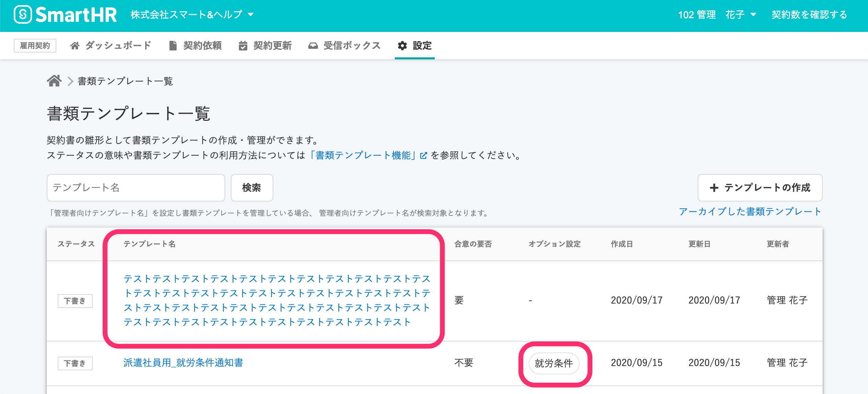
Task: Click the 書類テンプレート一覧 breadcrumb text
Action: point(125,81)
